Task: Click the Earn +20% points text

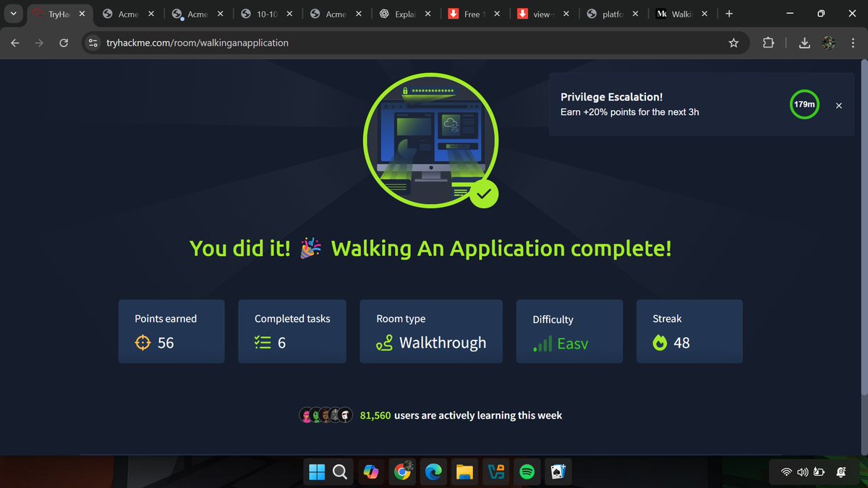Action: [630, 112]
